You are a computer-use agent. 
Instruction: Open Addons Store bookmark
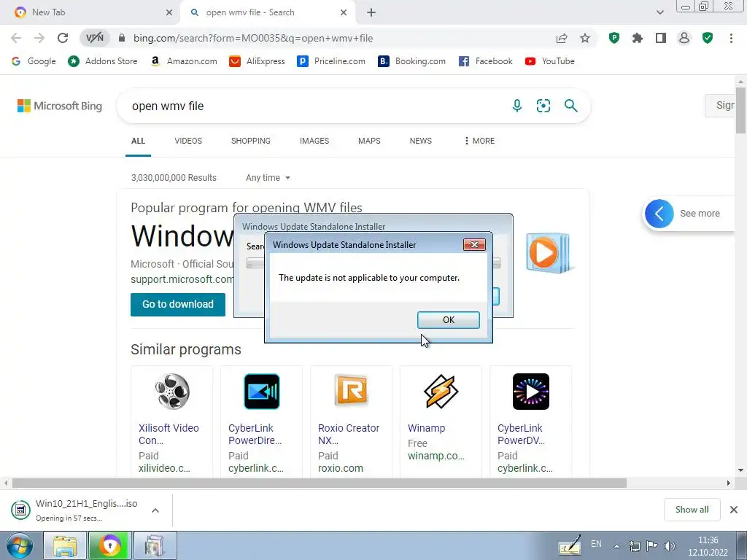(x=102, y=61)
